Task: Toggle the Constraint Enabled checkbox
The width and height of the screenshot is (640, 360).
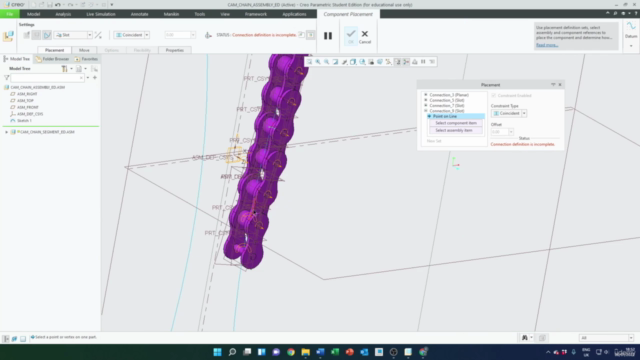Action: click(493, 96)
